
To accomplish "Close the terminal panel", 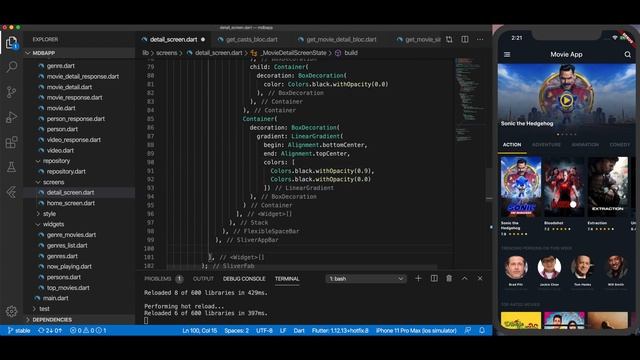I will tap(480, 278).
